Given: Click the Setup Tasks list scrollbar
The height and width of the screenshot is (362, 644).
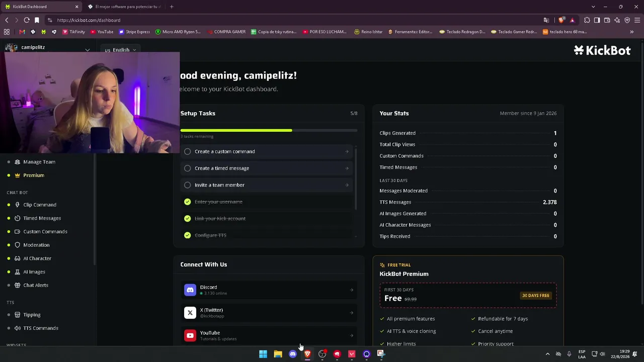Looking at the screenshot, I should pyautogui.click(x=356, y=179).
